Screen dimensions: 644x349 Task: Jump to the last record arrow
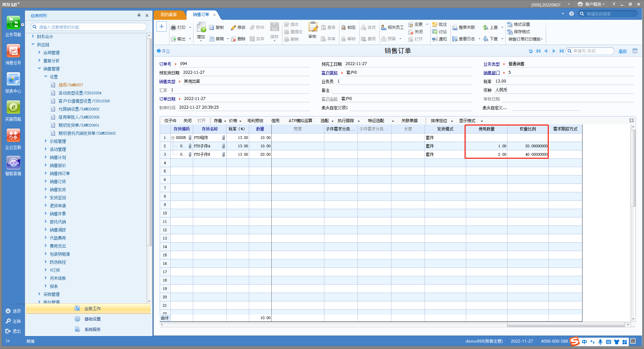tap(561, 51)
